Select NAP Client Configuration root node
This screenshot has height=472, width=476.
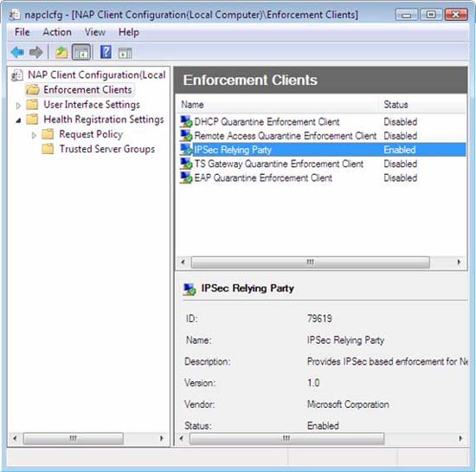[97, 75]
